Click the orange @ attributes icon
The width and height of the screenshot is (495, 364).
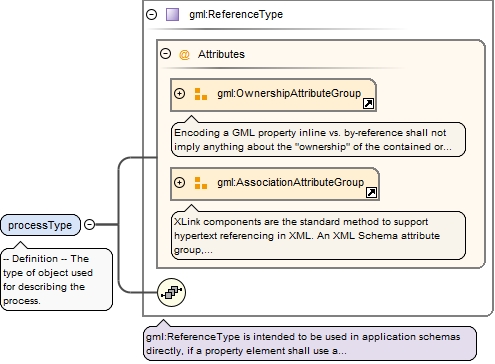point(184,54)
